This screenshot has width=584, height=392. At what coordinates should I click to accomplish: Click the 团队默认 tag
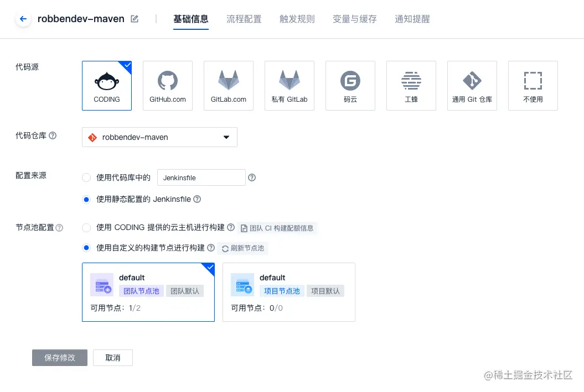pos(185,291)
